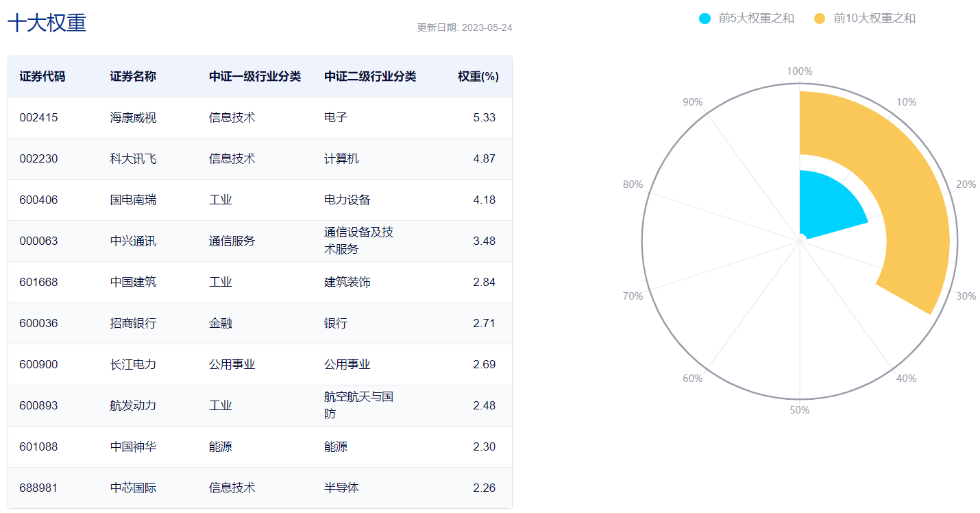The height and width of the screenshot is (513, 980).
Task: Select security code 002415
Action: click(x=38, y=118)
